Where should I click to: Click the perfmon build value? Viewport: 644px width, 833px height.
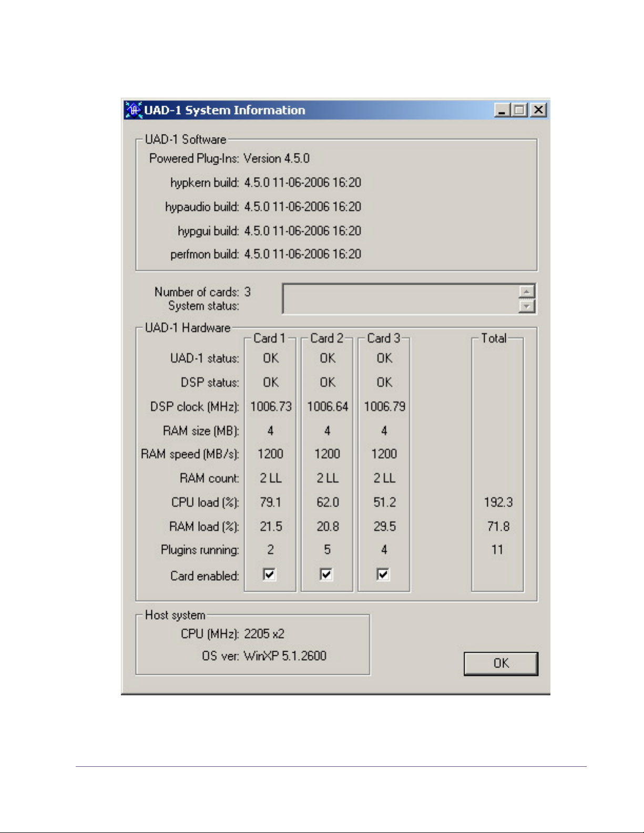click(302, 254)
